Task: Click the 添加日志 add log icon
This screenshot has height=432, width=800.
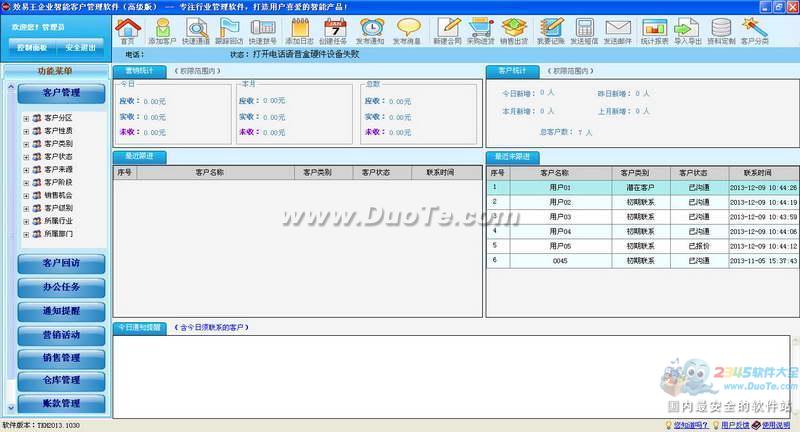Action: click(299, 32)
